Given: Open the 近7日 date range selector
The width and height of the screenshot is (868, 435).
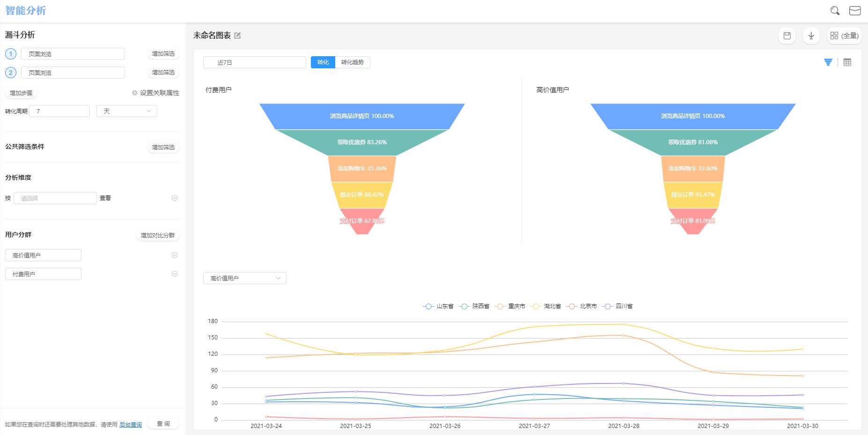Looking at the screenshot, I should 255,62.
